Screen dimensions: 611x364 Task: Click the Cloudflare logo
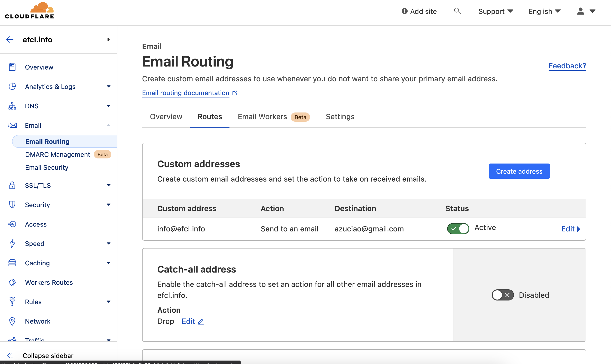(x=29, y=10)
